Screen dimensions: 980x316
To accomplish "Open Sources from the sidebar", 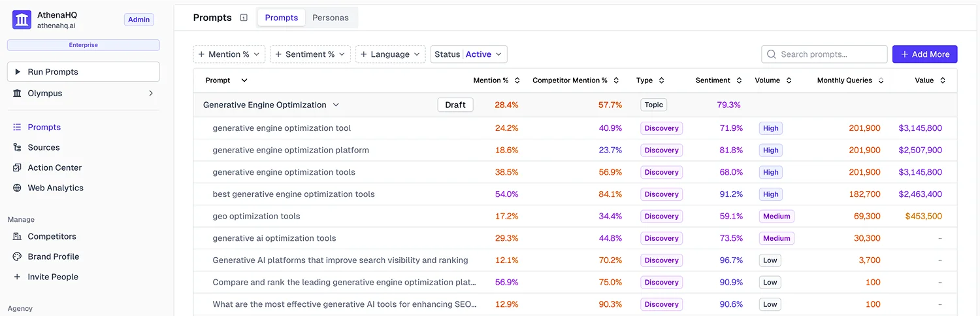I will pyautogui.click(x=43, y=148).
